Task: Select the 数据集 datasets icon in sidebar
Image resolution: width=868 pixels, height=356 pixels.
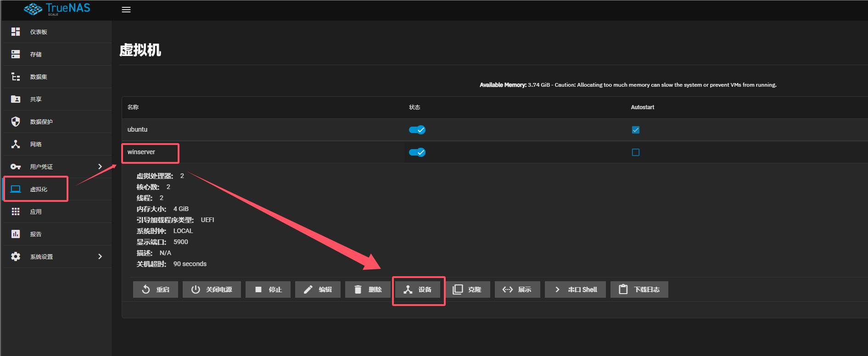Action: click(x=16, y=77)
